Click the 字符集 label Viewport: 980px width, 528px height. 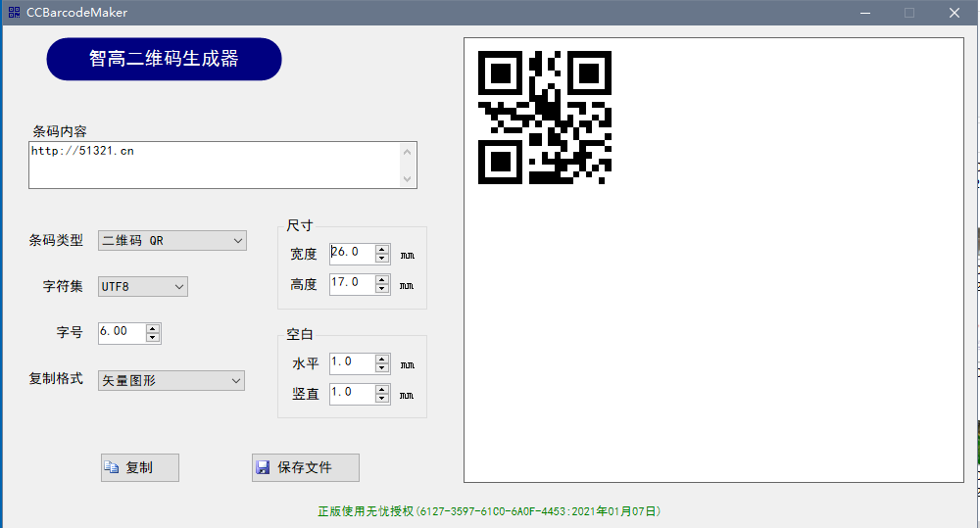click(x=63, y=286)
